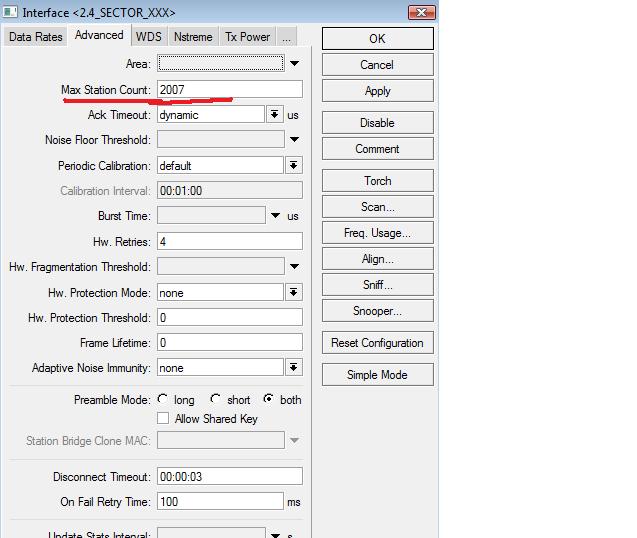Click the interface window title icon
This screenshot has width=637, height=538.
point(10,12)
